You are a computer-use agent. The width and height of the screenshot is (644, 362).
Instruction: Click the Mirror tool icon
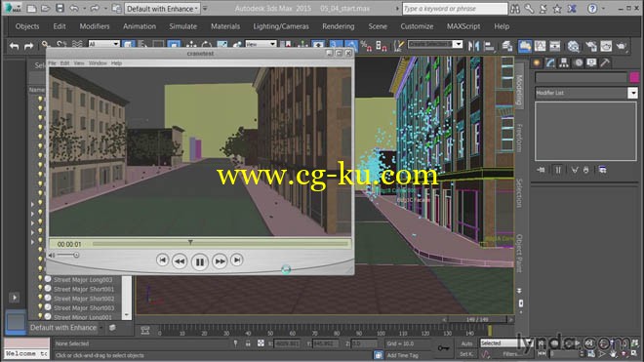click(x=473, y=46)
